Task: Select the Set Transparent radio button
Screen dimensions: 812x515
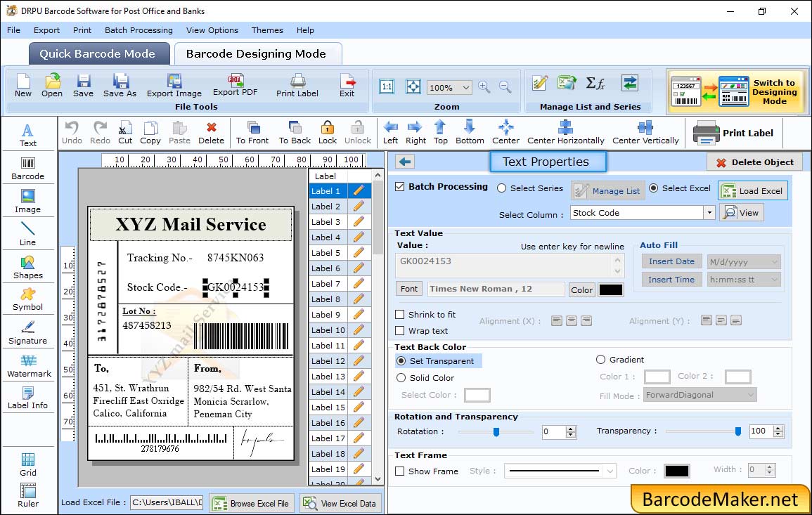Action: 401,360
